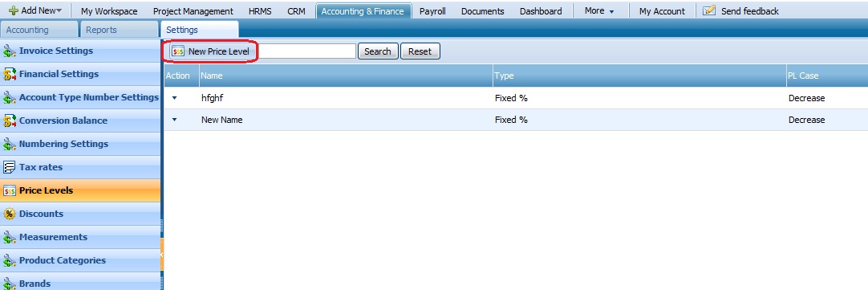Open the Payroll module tab
Viewport: 868px width, 290px height.
(432, 11)
